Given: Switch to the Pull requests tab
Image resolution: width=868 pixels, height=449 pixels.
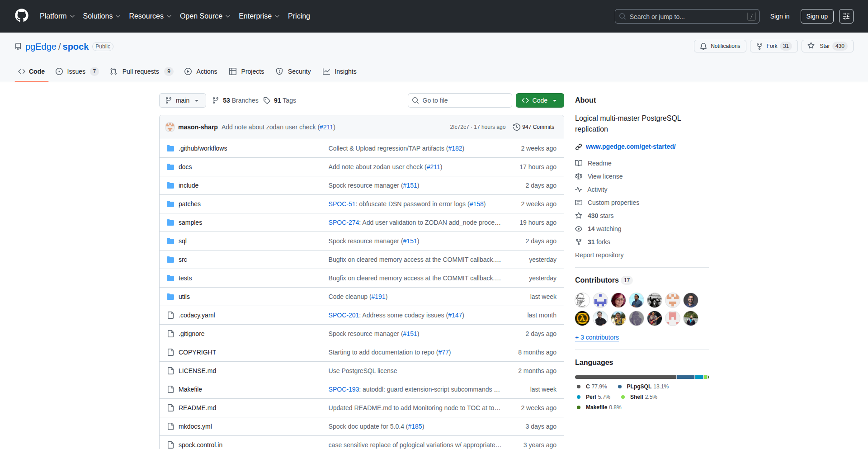Looking at the screenshot, I should [141, 71].
